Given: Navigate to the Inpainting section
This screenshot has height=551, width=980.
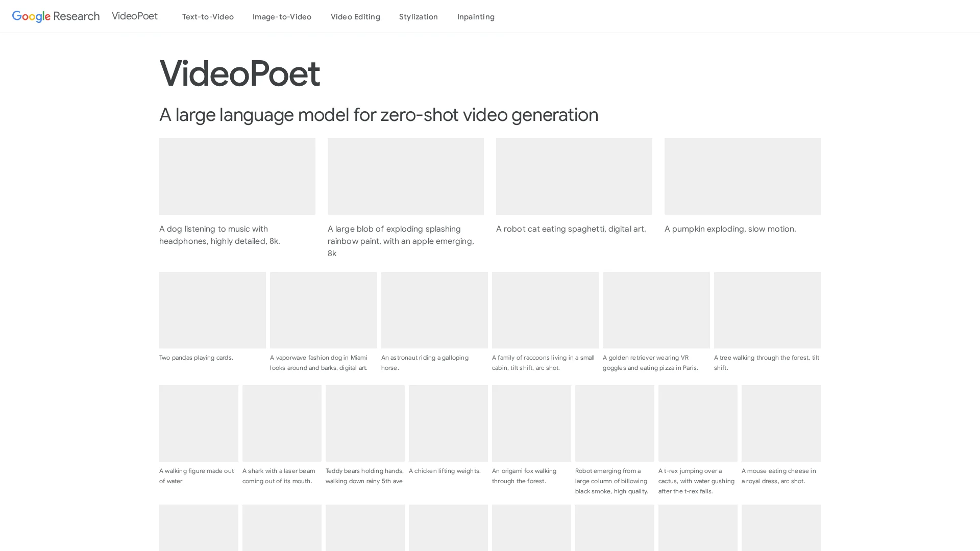Looking at the screenshot, I should [476, 17].
